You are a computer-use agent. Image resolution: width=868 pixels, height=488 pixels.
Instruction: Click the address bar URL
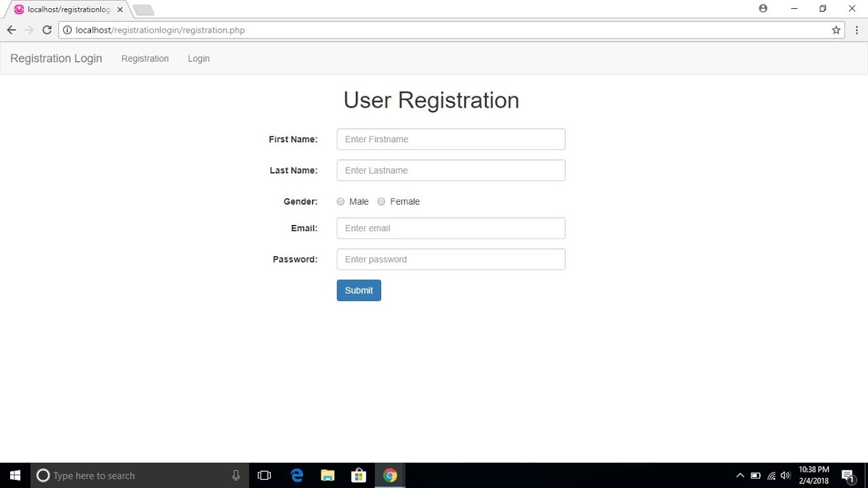point(160,30)
